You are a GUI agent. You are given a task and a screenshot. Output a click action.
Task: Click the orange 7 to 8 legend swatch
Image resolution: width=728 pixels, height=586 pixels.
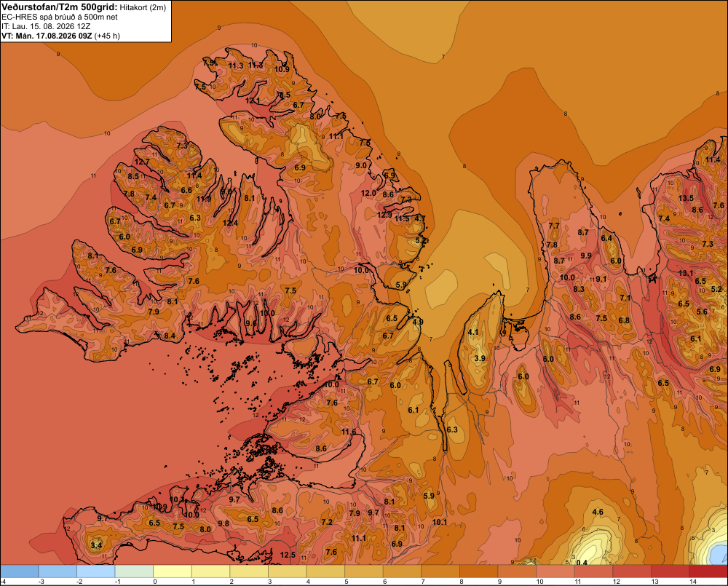click(440, 571)
